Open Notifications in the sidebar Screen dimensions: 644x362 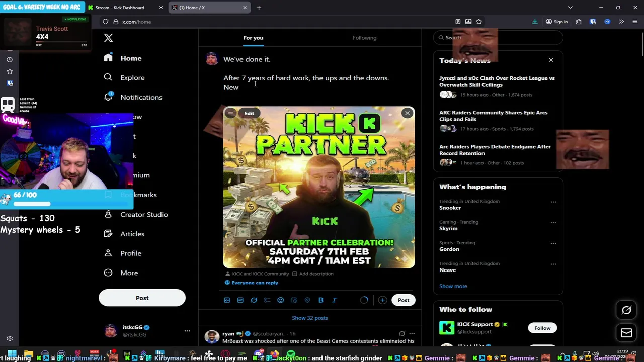(x=133, y=97)
